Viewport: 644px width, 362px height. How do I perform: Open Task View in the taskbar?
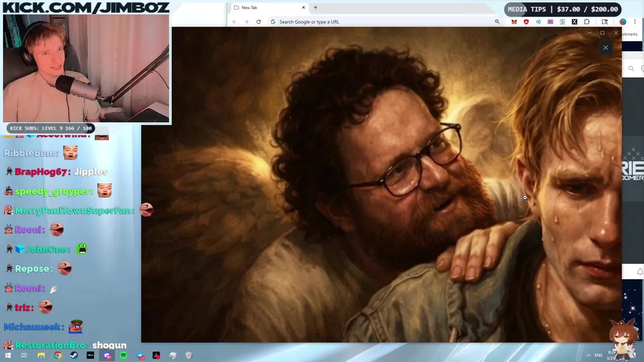(24, 356)
